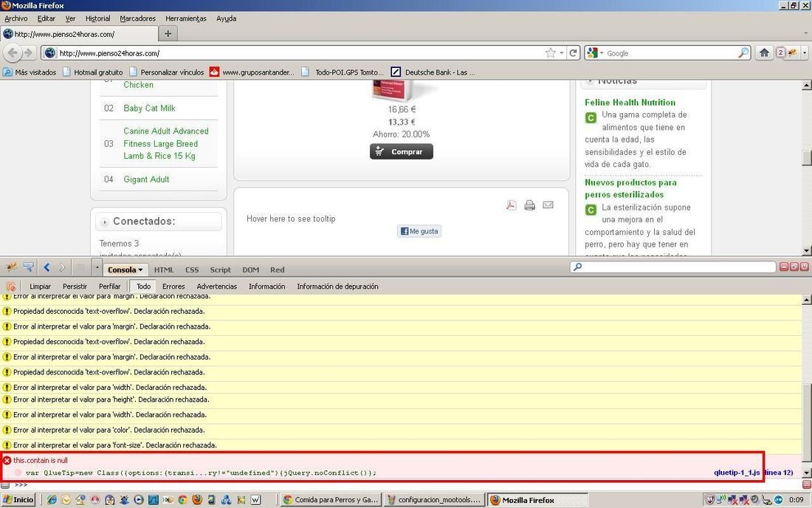The height and width of the screenshot is (508, 812).
Task: Switch to Comida para Perros taskbar window
Action: pos(331,500)
